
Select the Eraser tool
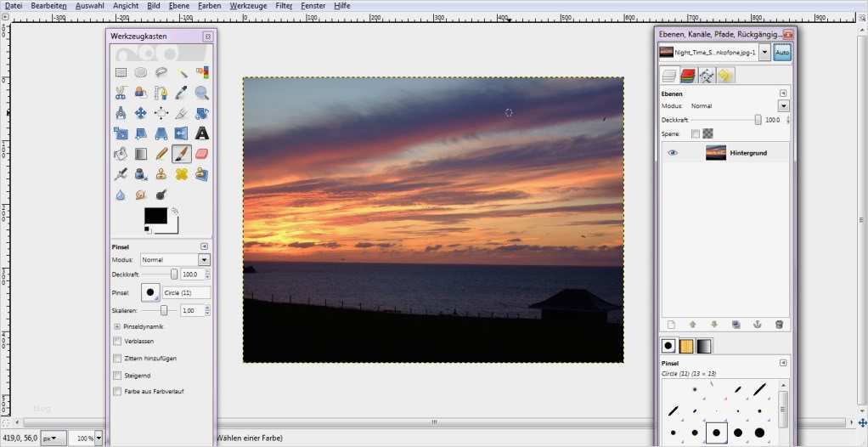[x=203, y=154]
